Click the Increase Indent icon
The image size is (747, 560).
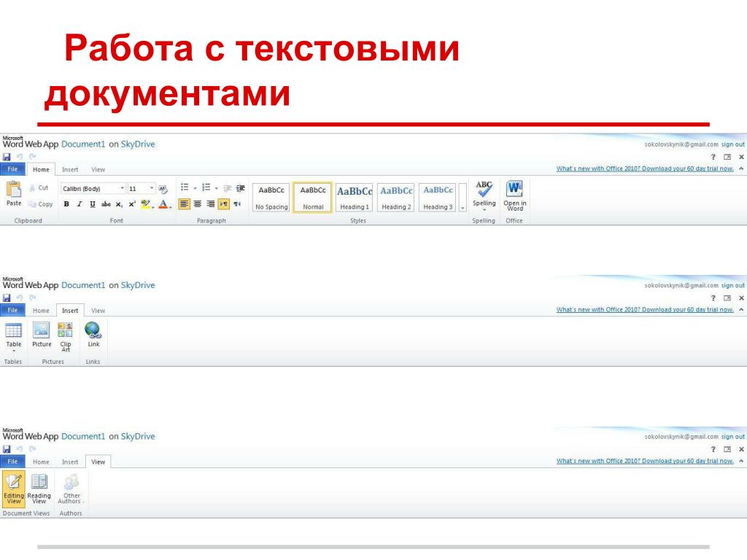pyautogui.click(x=241, y=188)
